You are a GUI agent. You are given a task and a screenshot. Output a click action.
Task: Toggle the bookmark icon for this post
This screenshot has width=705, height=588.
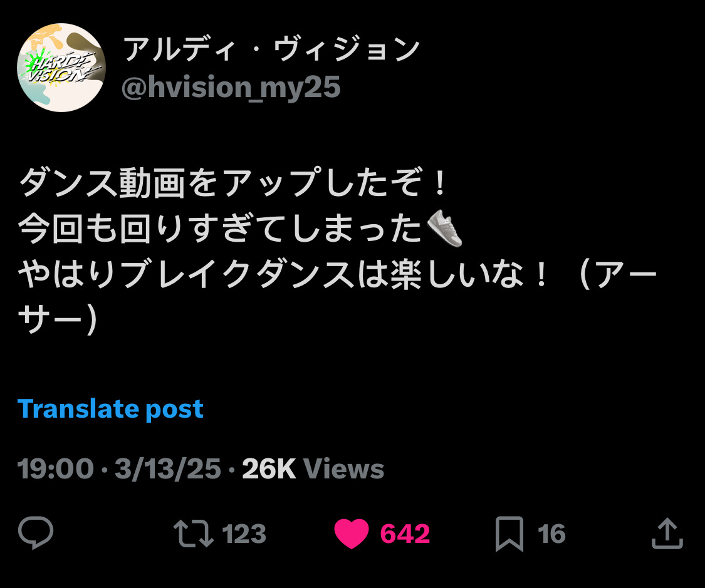509,534
